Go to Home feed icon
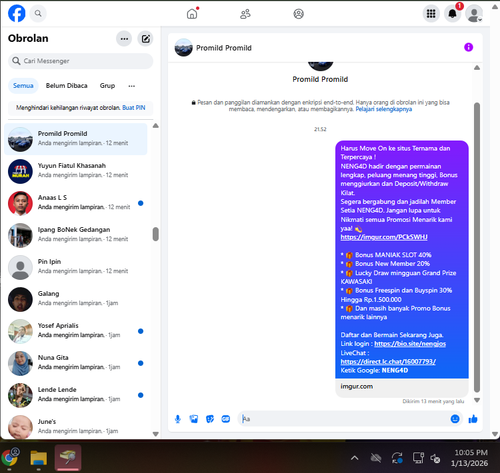The width and height of the screenshot is (500, 473). coord(192,14)
